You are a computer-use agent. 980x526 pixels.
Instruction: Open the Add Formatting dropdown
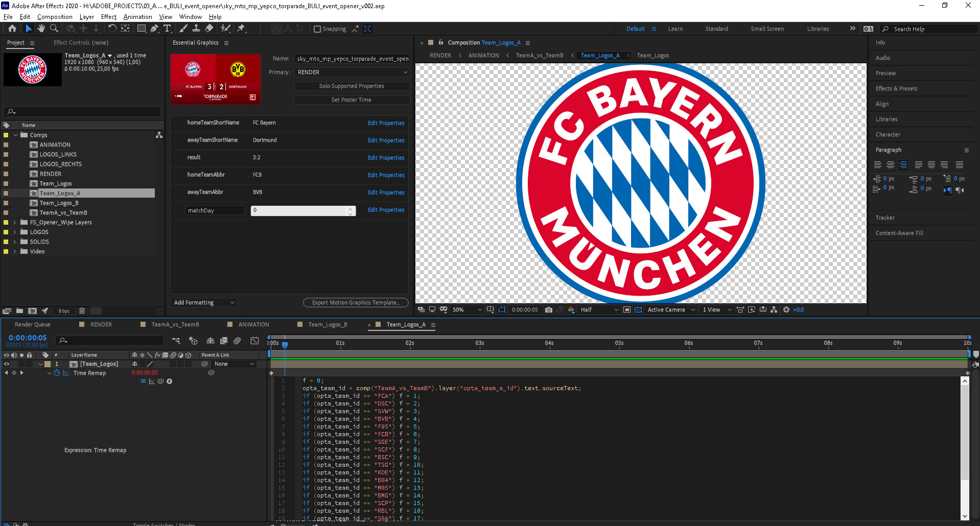click(x=204, y=302)
